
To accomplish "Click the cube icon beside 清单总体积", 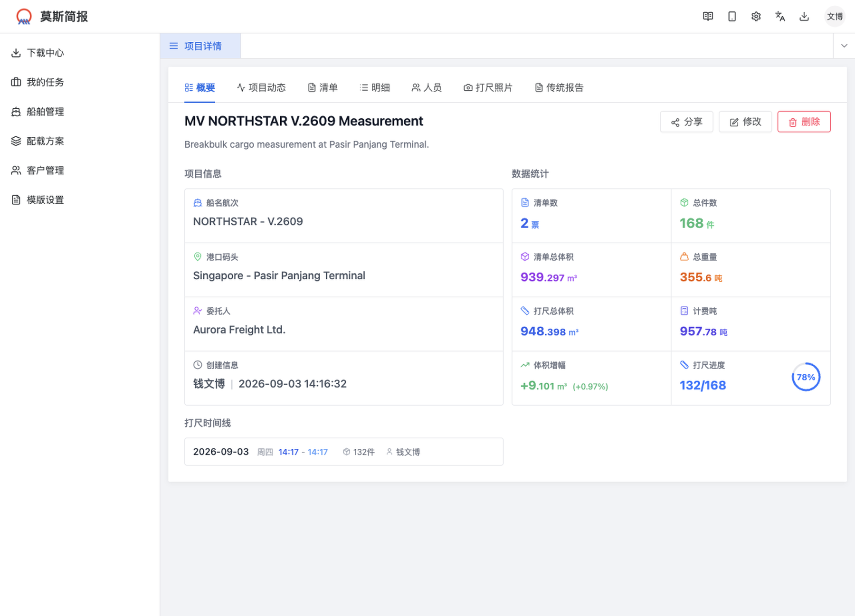I will (525, 257).
